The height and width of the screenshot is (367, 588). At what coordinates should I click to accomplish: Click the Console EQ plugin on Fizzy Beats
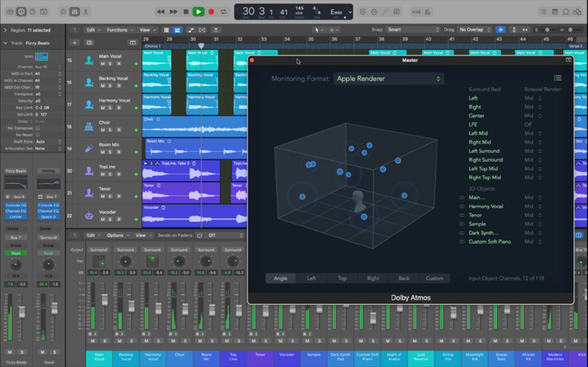[x=16, y=205]
